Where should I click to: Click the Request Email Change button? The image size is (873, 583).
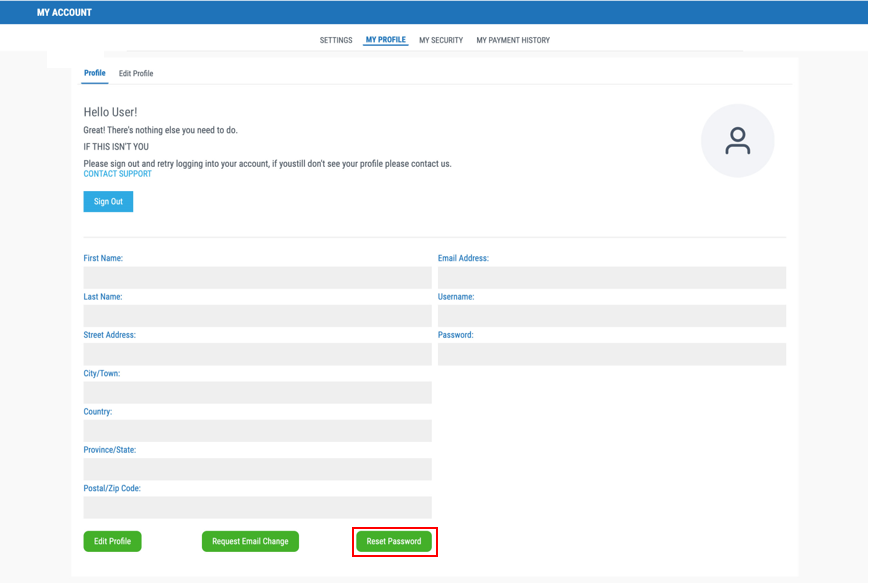coord(250,541)
